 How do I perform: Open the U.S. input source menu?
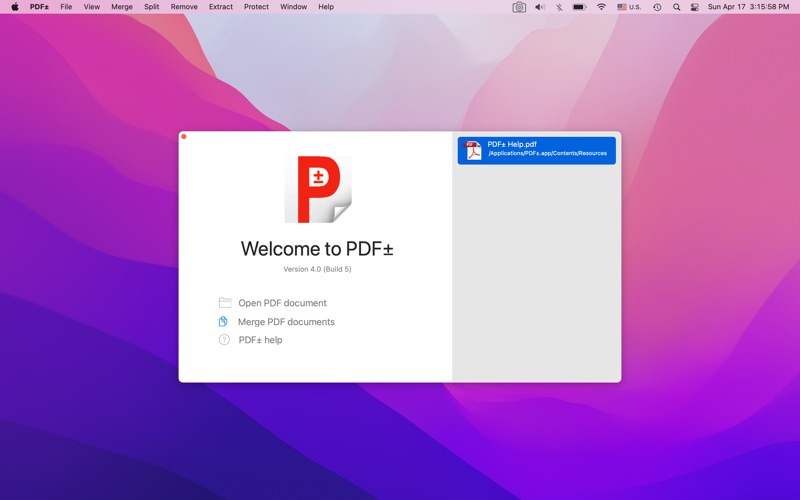pos(629,7)
